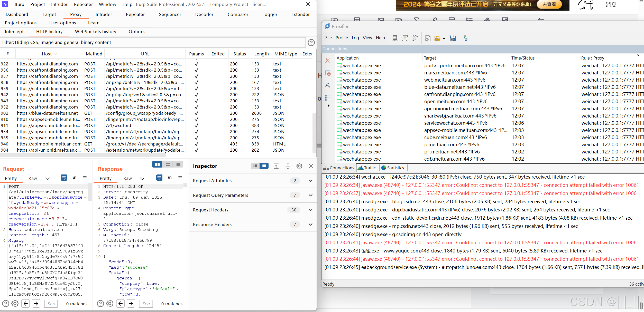Expand Request Headers section in Inspector
Screen dimensions: 644x312
(x=310, y=210)
